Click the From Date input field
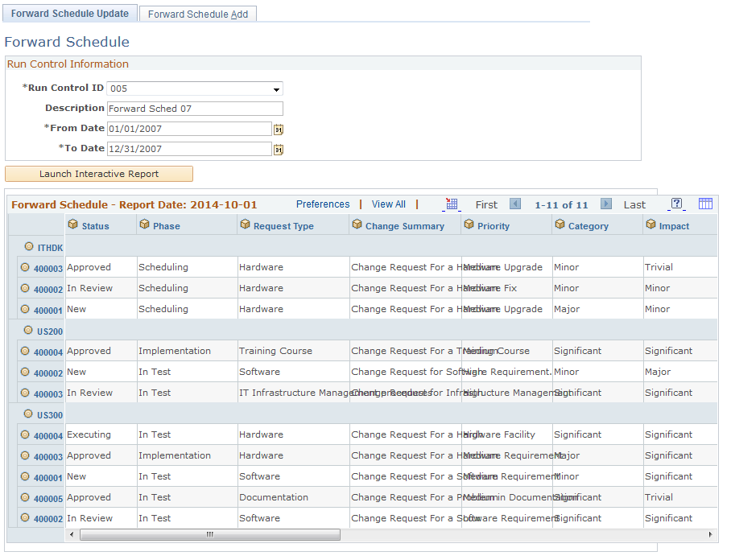This screenshot has height=560, width=731. [189, 129]
